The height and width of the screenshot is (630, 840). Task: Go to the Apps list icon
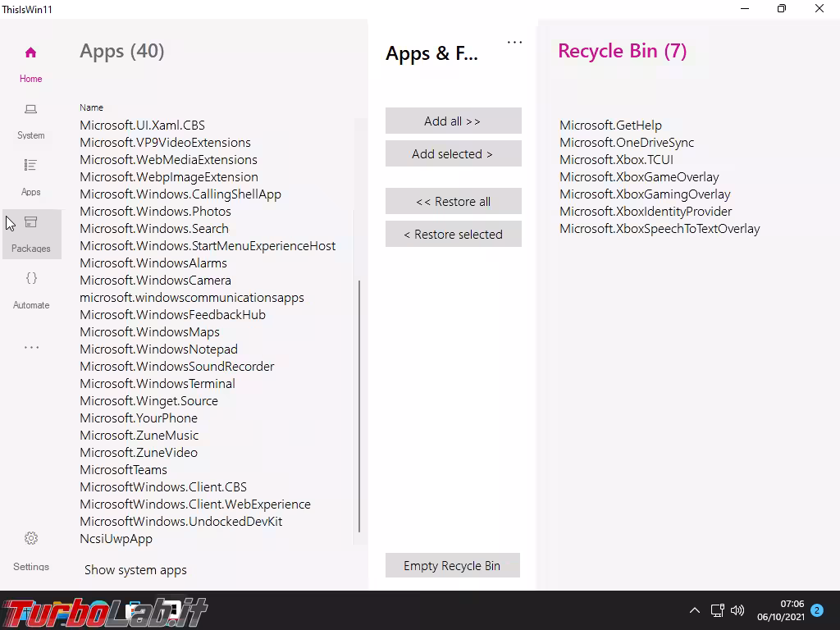30,166
